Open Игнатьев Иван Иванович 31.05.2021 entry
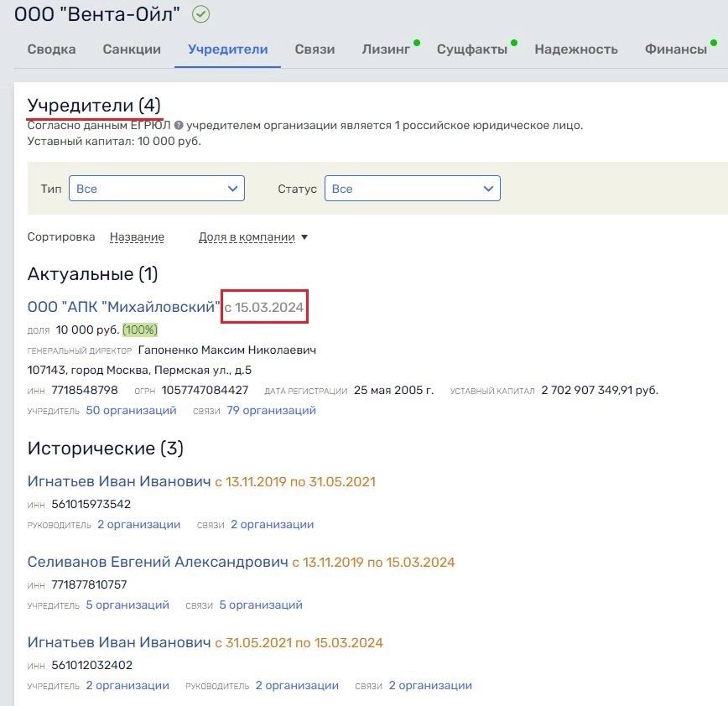The width and height of the screenshot is (728, 706). pos(119,642)
